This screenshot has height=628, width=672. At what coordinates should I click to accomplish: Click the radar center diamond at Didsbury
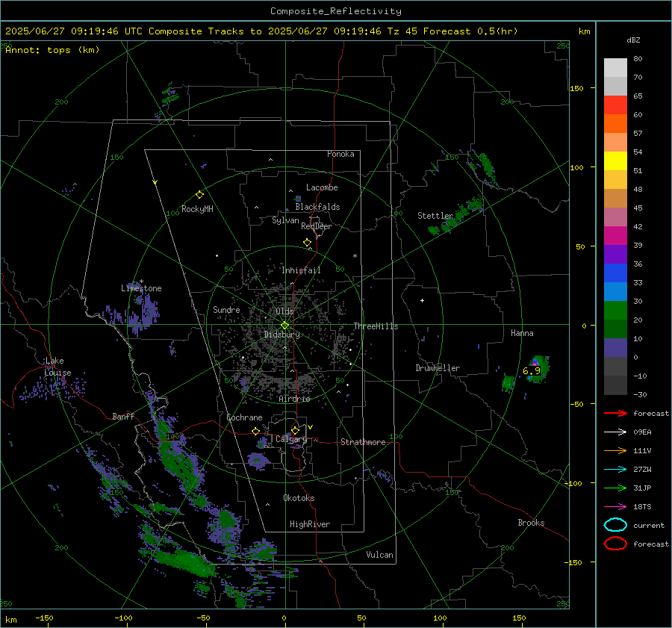285,326
